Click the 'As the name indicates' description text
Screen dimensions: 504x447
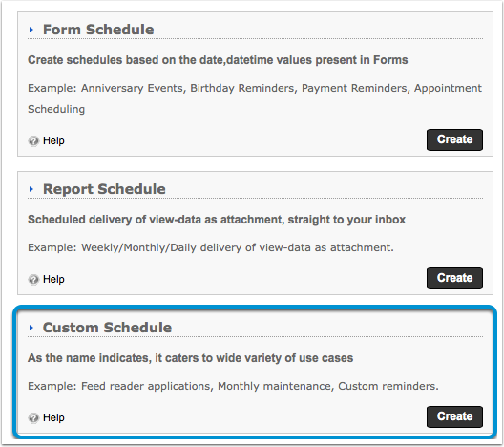(190, 358)
